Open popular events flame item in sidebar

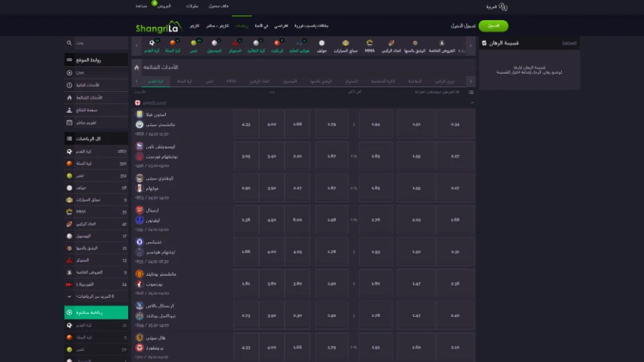(x=96, y=97)
